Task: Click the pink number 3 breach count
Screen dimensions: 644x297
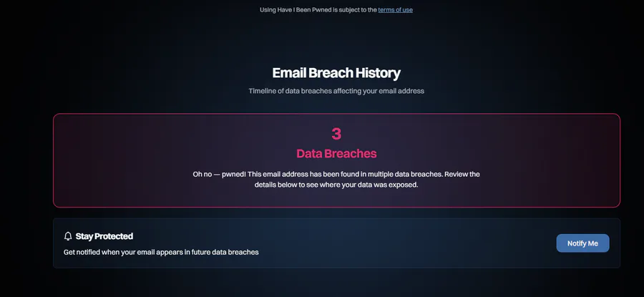Action: coord(336,134)
